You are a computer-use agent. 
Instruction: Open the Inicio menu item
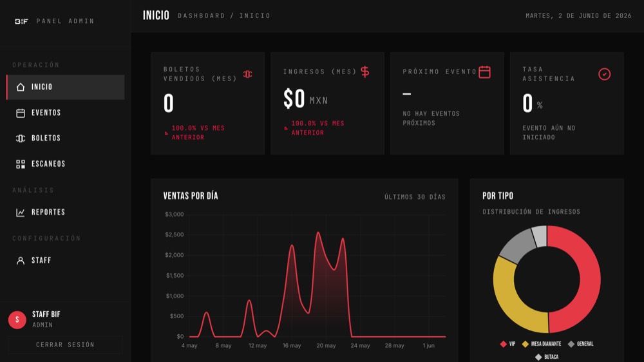coord(65,87)
